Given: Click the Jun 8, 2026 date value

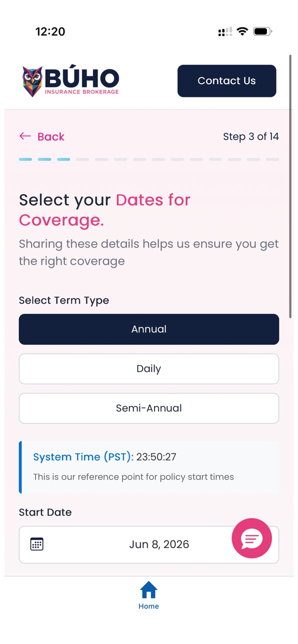Looking at the screenshot, I should [x=159, y=544].
